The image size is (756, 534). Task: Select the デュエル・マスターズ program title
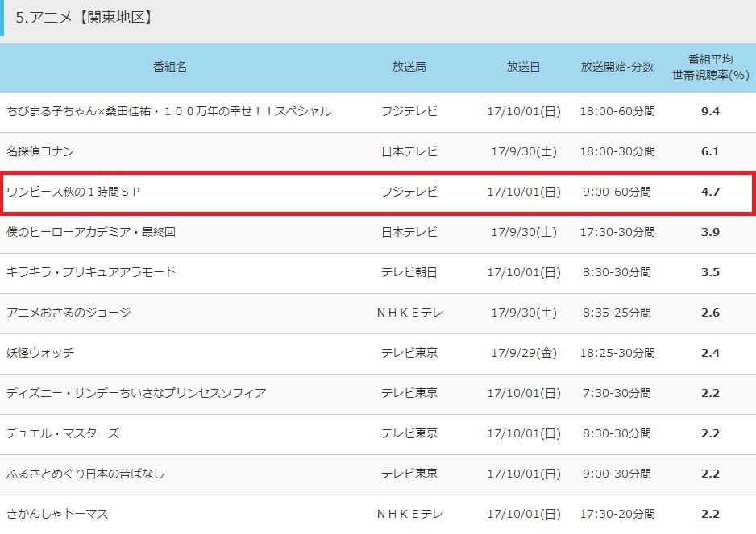click(x=63, y=433)
